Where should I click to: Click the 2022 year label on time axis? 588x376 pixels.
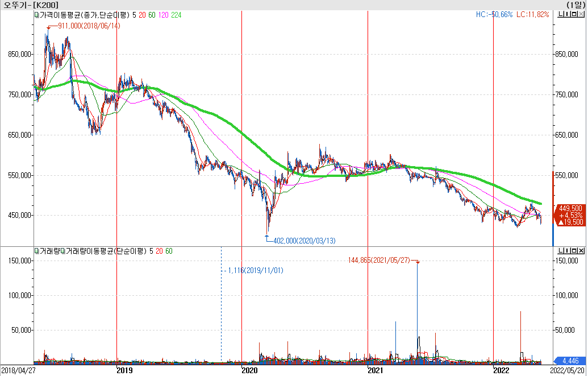(501, 371)
